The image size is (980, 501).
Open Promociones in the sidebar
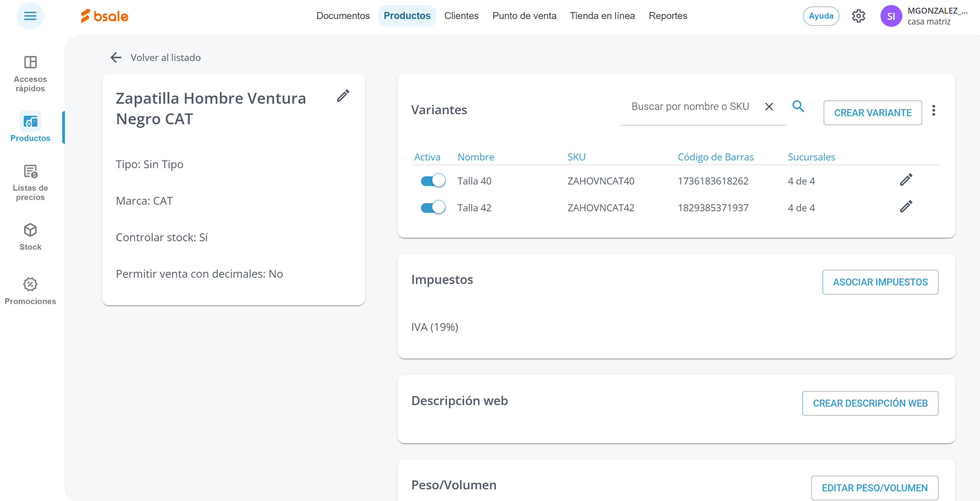(30, 291)
